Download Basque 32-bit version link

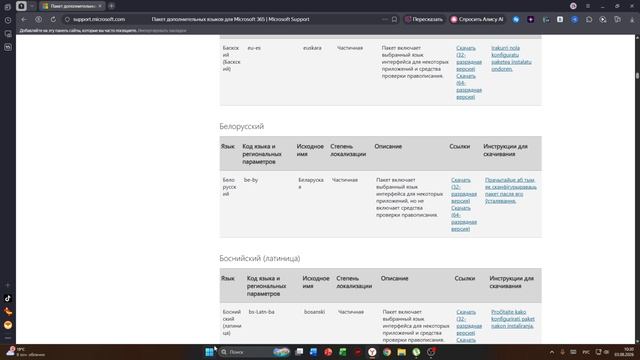(x=469, y=58)
